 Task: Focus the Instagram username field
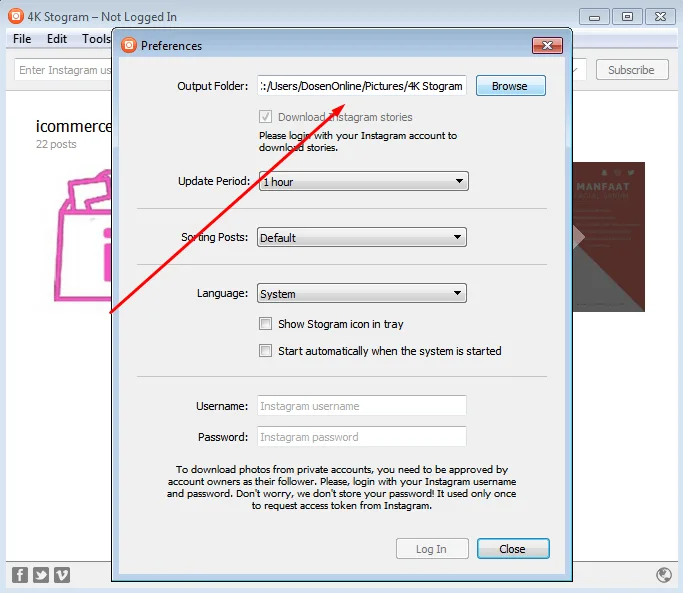[362, 406]
